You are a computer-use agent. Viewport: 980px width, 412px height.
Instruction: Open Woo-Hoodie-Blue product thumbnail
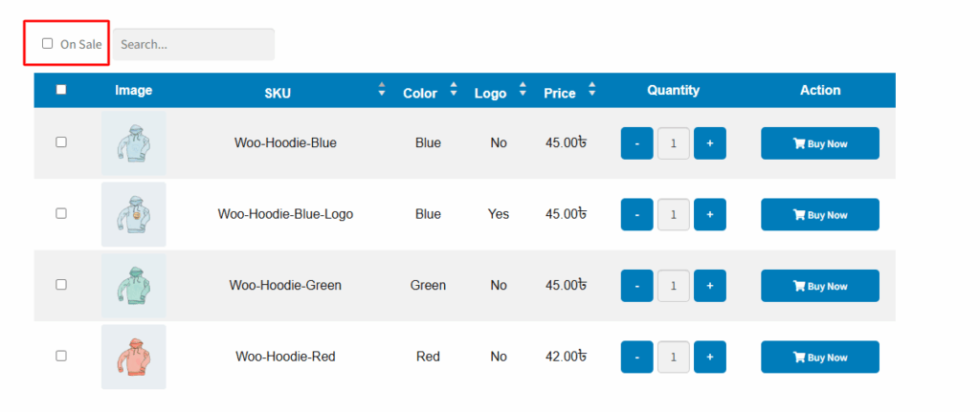point(134,143)
